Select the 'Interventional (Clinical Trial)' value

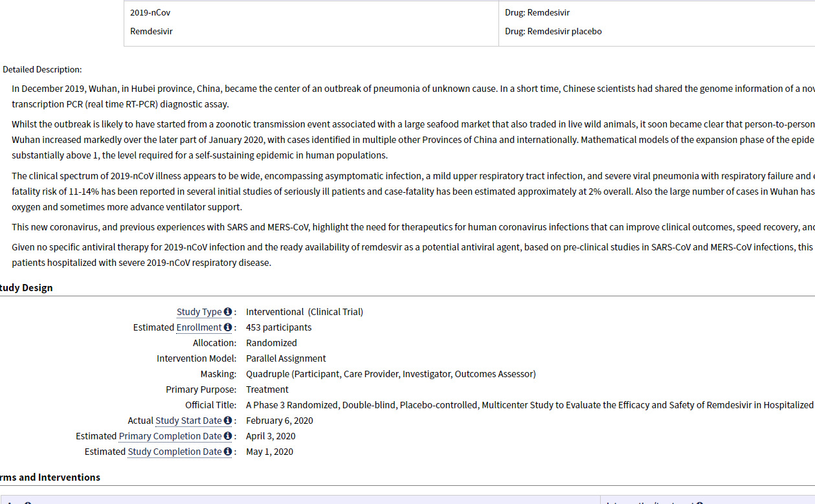pos(304,312)
